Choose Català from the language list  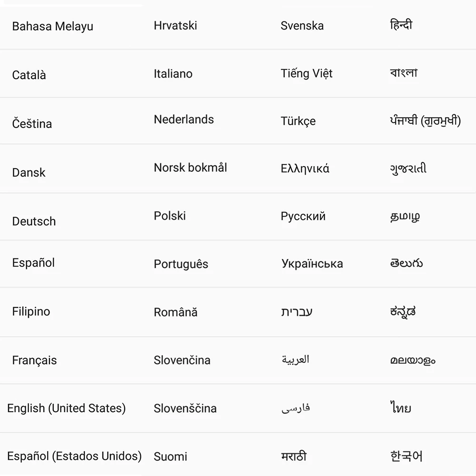28,75
